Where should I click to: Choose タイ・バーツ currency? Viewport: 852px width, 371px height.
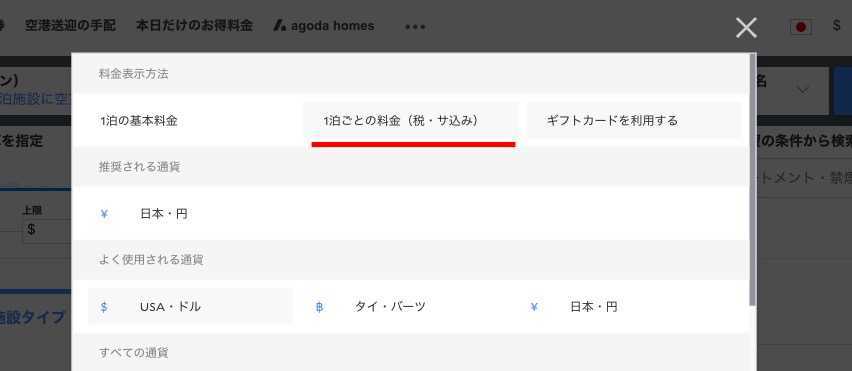tap(411, 307)
